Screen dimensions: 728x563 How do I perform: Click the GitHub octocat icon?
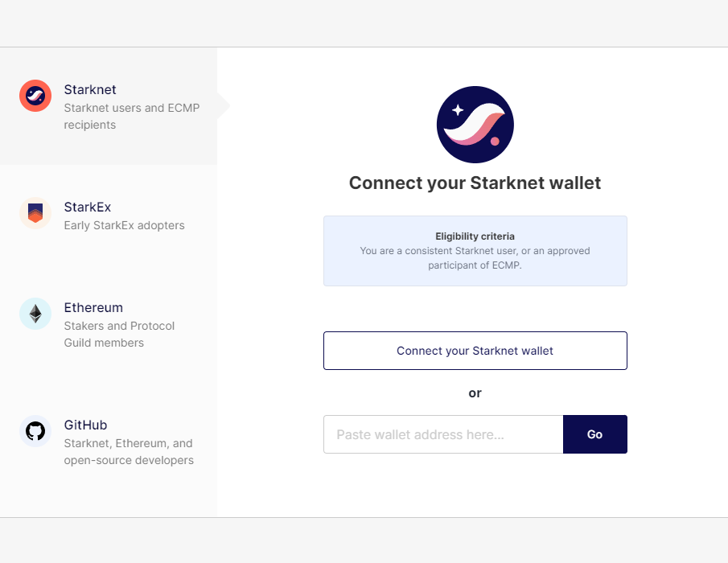tap(35, 431)
